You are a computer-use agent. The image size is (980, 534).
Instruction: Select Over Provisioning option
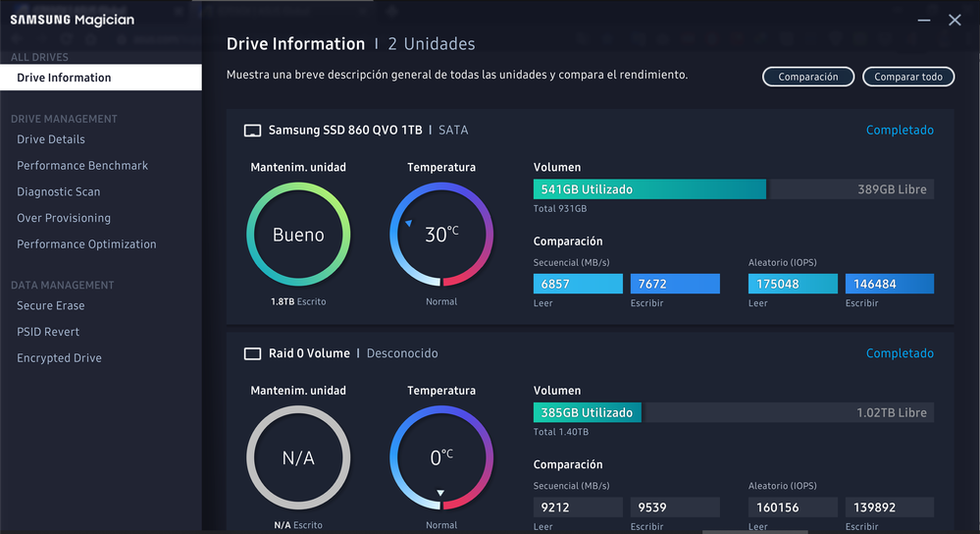64,218
